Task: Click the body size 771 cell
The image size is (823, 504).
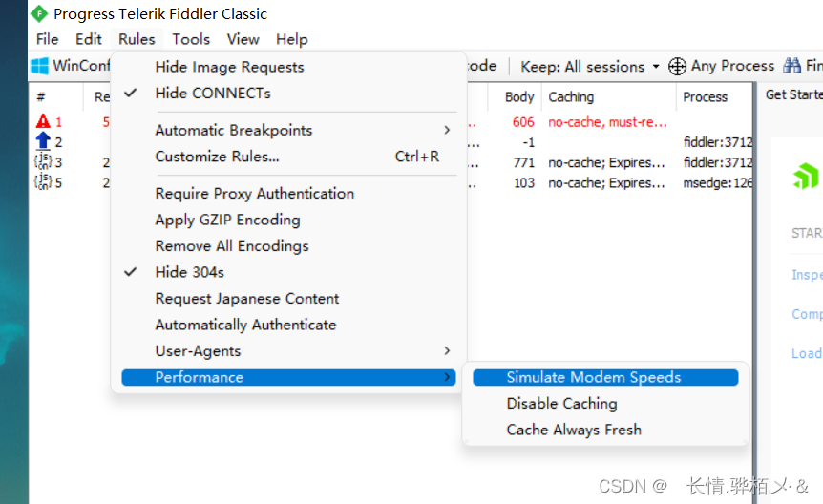Action: [523, 162]
